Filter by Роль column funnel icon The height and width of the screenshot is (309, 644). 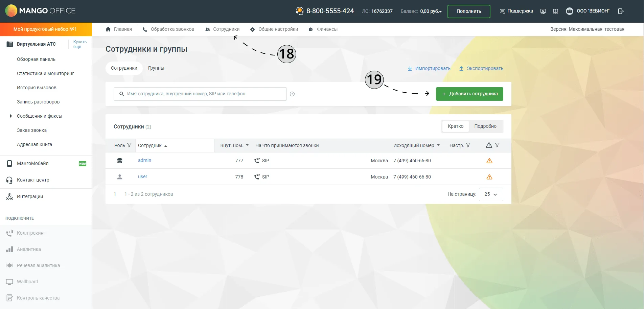pyautogui.click(x=129, y=145)
